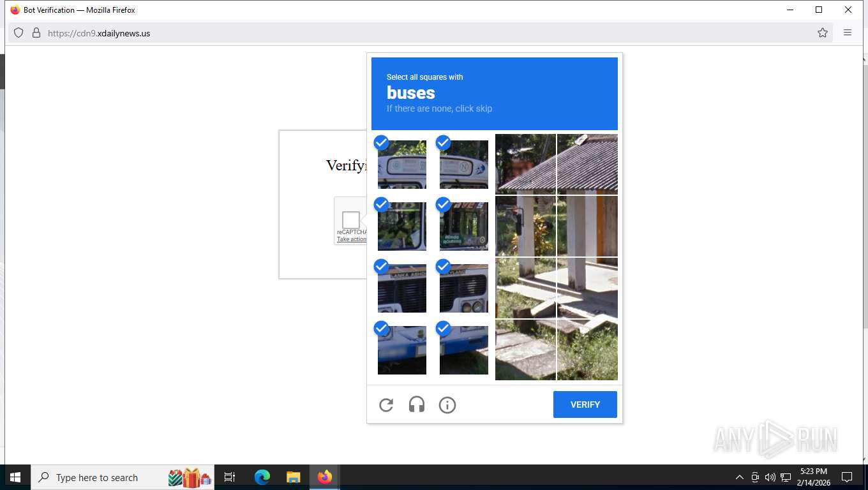Click the 'Type here to search' taskbar box
The height and width of the screenshot is (490, 868).
[x=123, y=477]
